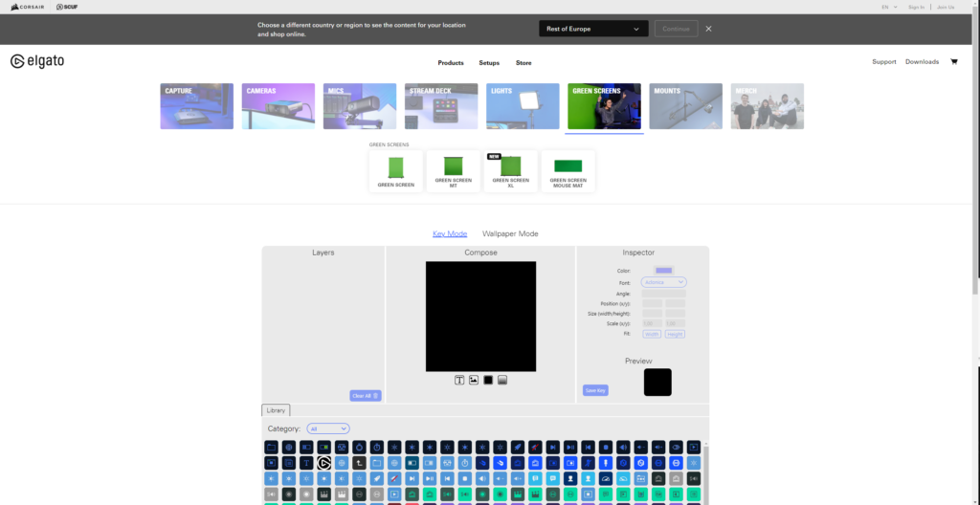Pick the dark navy speedometer library icon
Image resolution: width=980 pixels, height=505 pixels.
606,479
